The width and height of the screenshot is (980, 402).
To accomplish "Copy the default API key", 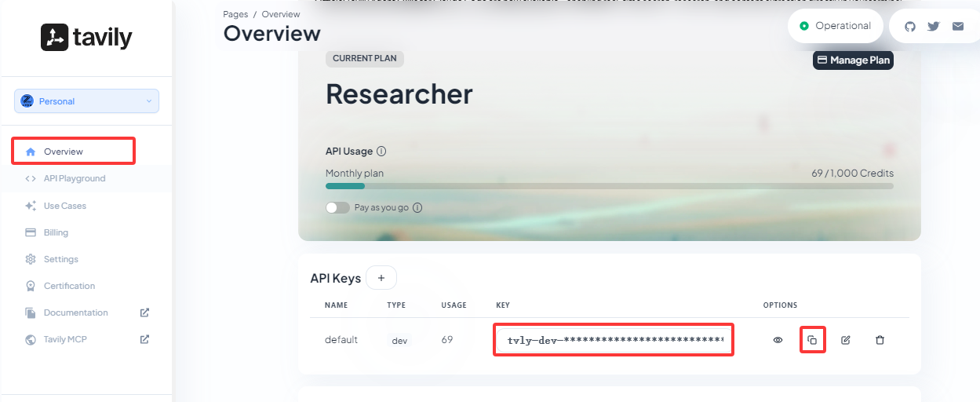I will pyautogui.click(x=812, y=340).
